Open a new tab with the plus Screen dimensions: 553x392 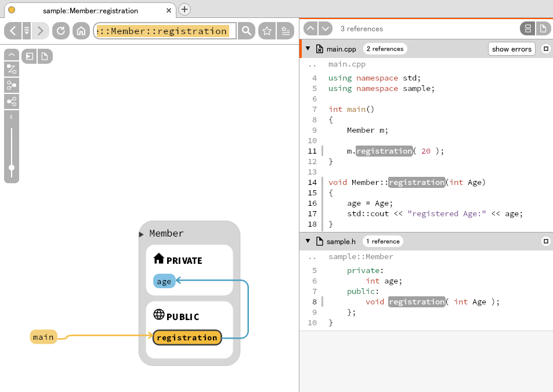tap(183, 9)
